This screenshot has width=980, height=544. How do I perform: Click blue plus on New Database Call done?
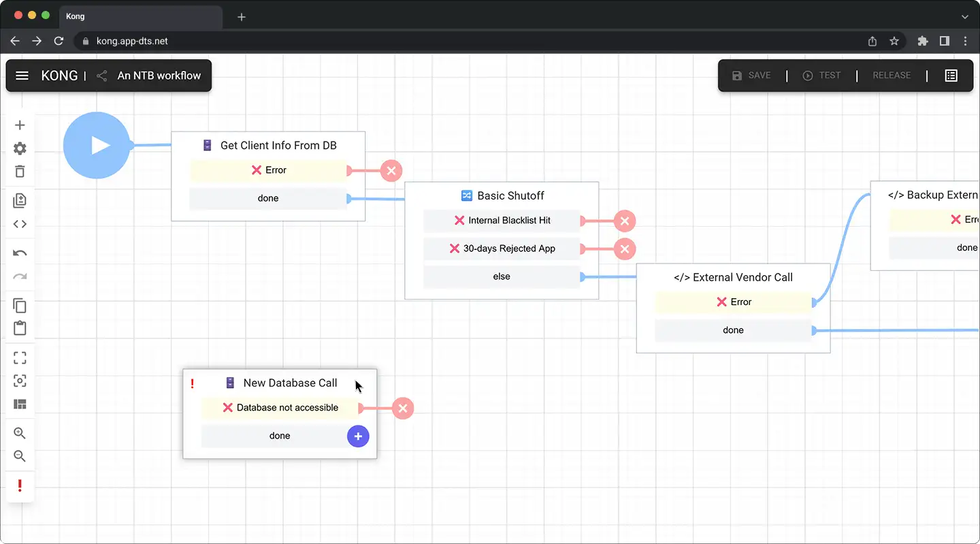click(x=358, y=436)
